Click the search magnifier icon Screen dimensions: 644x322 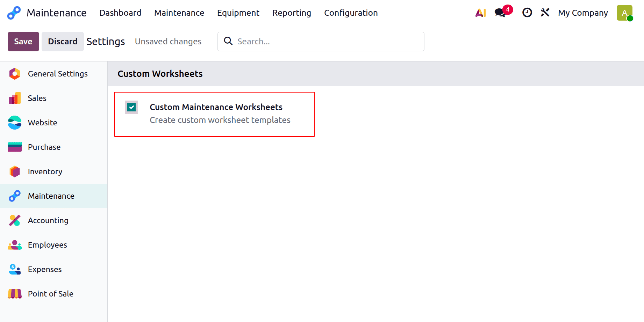(x=228, y=41)
